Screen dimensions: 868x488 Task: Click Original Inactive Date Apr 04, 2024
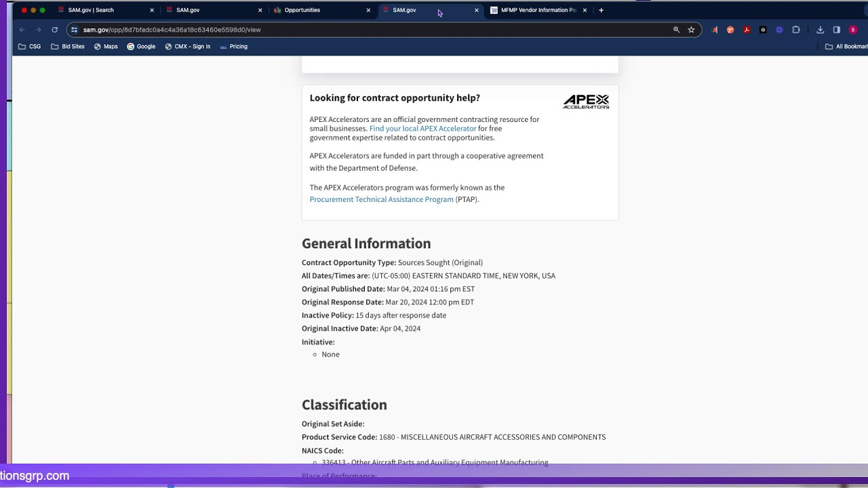coord(400,329)
